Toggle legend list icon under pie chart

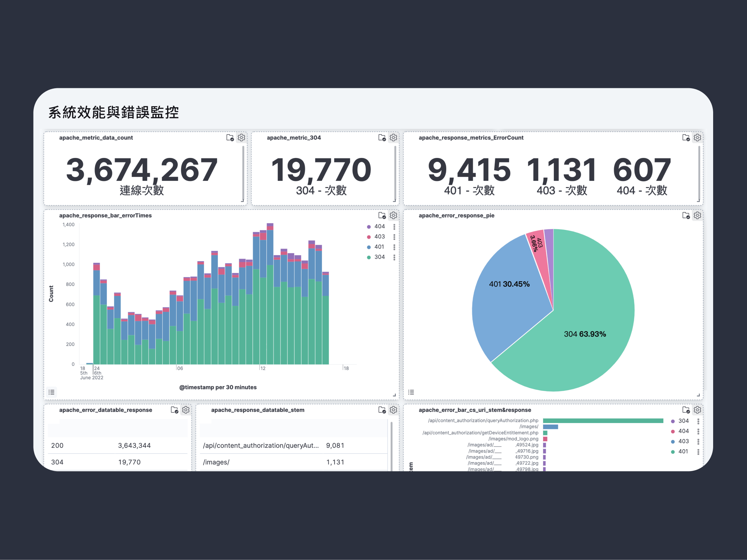tap(411, 392)
